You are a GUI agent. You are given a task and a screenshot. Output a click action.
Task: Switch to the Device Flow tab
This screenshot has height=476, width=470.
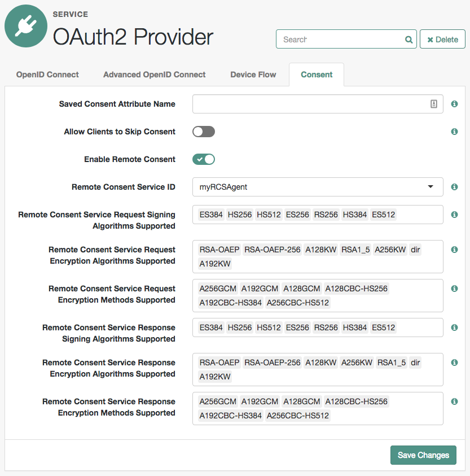pyautogui.click(x=253, y=74)
